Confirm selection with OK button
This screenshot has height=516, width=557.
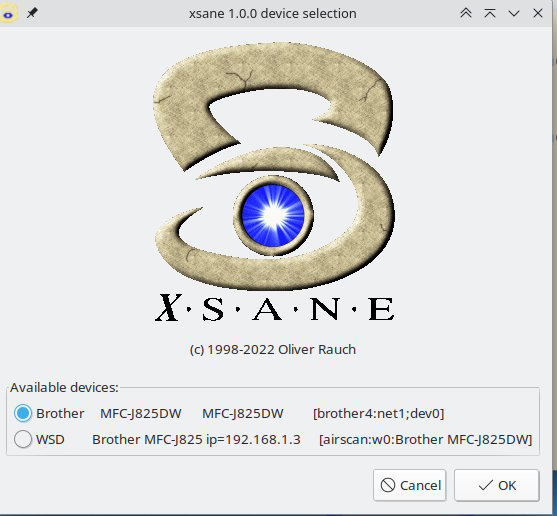point(497,485)
